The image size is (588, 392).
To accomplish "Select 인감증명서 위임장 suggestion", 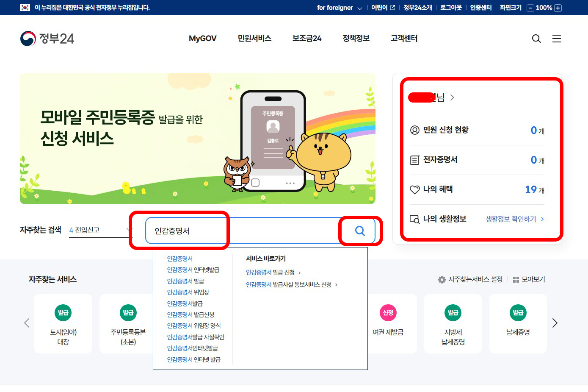I will click(x=188, y=292).
